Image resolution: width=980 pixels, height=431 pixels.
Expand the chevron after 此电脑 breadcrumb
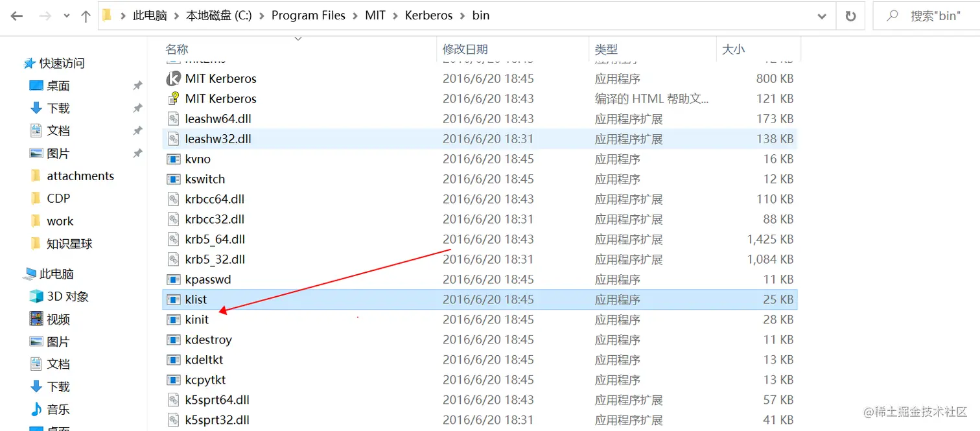click(x=176, y=16)
